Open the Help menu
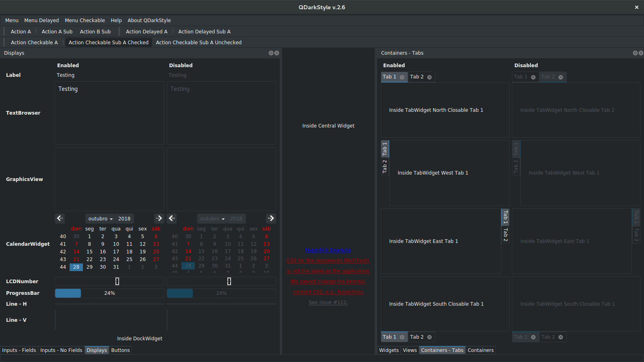Image resolution: width=644 pixels, height=362 pixels. point(116,21)
